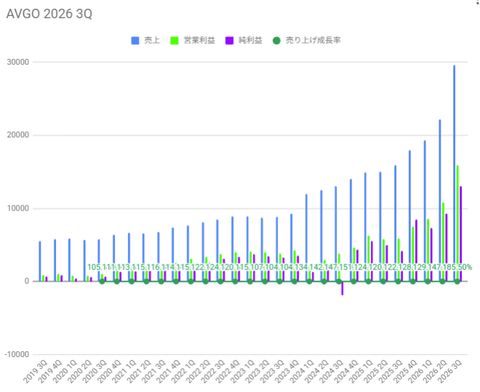Select the blue sales bar for 2026 1Q

point(425,211)
